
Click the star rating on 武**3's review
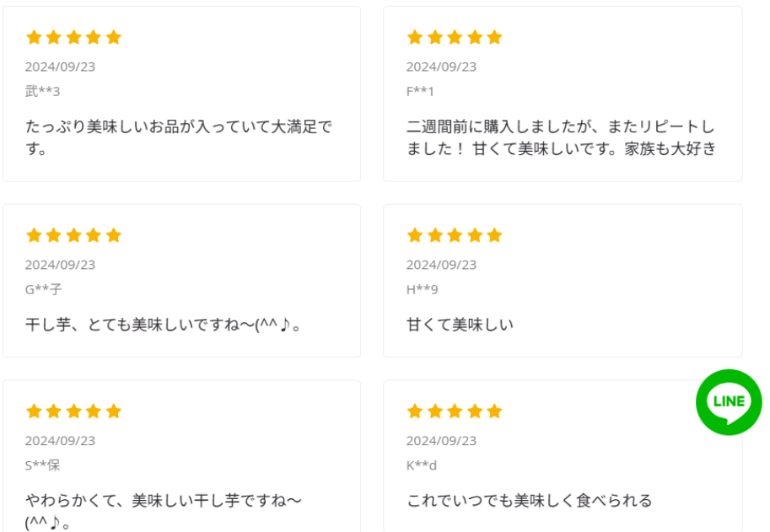point(73,37)
